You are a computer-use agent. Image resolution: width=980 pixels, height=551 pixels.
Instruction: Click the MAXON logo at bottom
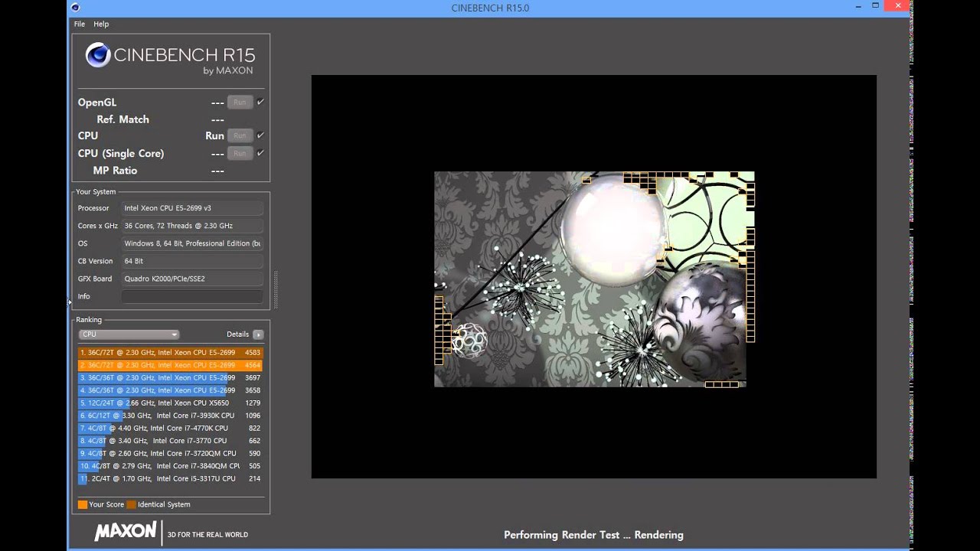coord(126,532)
